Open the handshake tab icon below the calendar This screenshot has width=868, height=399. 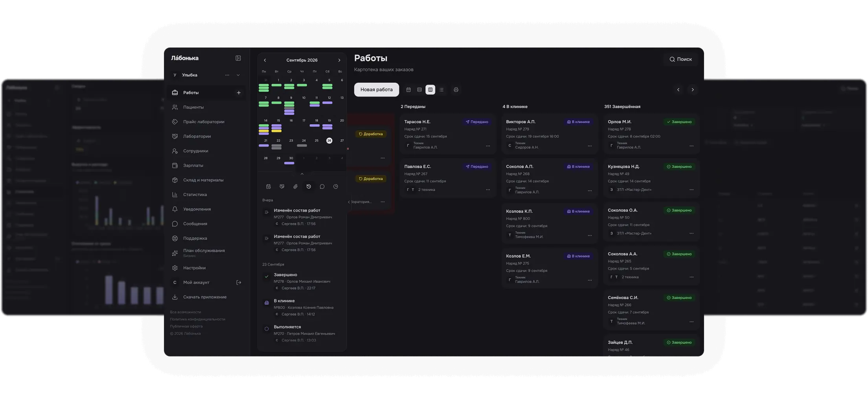[x=282, y=187]
